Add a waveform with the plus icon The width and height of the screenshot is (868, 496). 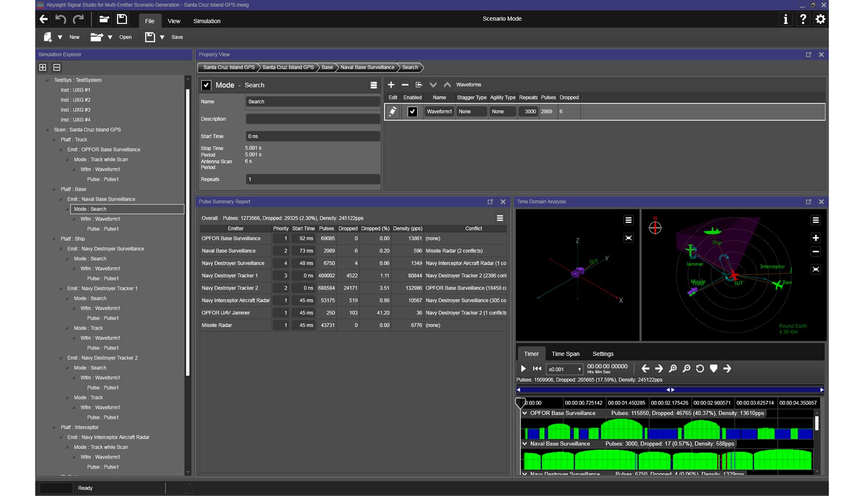click(x=391, y=85)
